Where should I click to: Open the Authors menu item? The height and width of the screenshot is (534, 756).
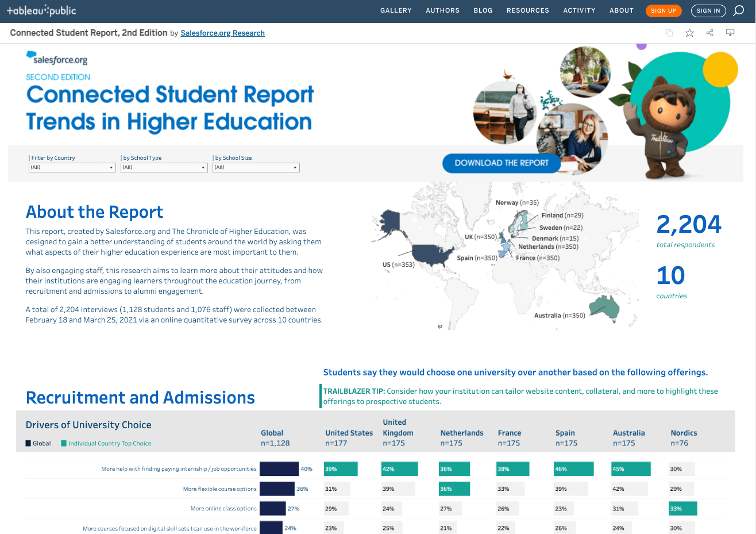pos(443,10)
